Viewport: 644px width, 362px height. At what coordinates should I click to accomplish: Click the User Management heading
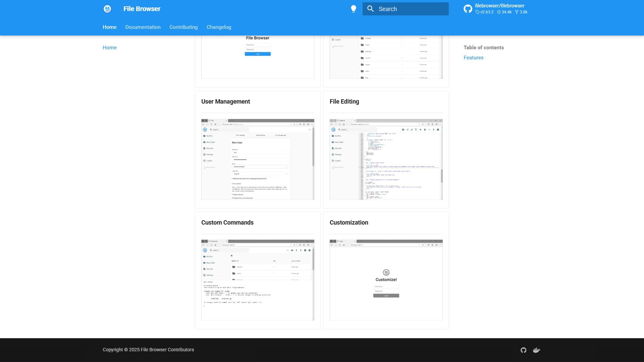coord(225,102)
